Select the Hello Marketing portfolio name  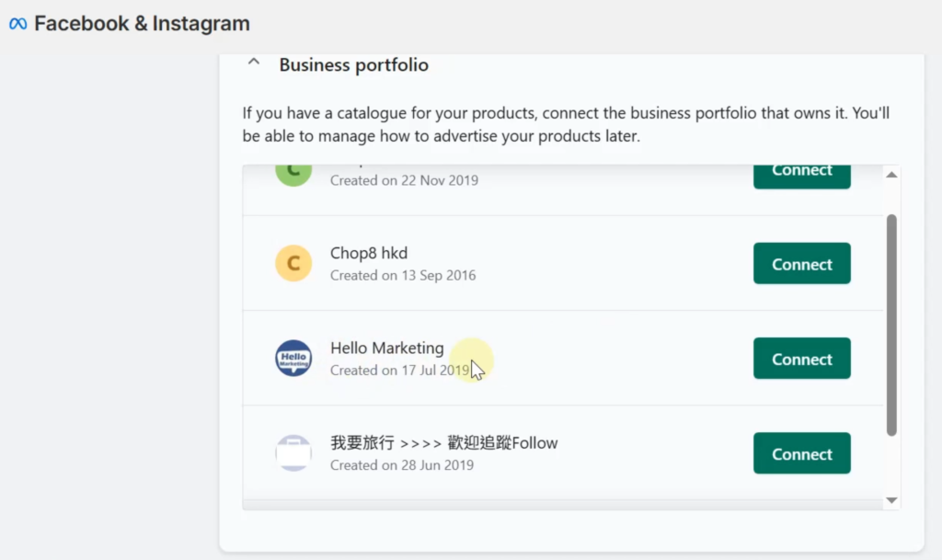[386, 349]
